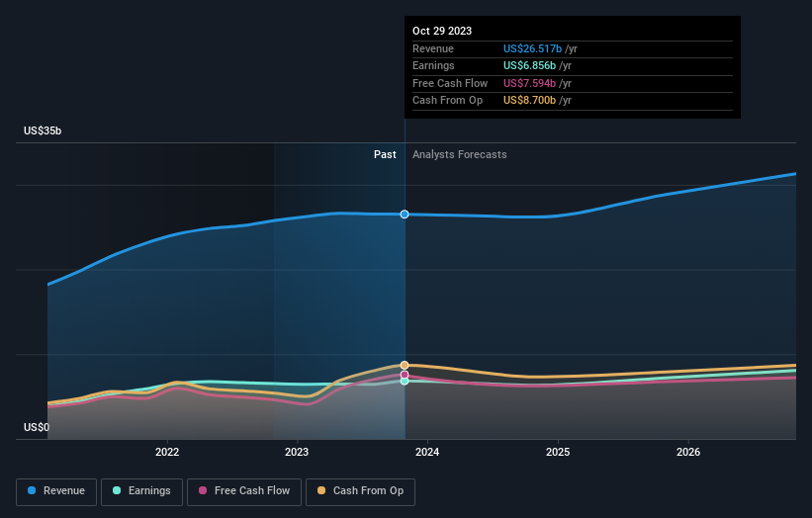Image resolution: width=812 pixels, height=518 pixels.
Task: Toggle the Free Cash Flow legend series
Action: coord(244,491)
